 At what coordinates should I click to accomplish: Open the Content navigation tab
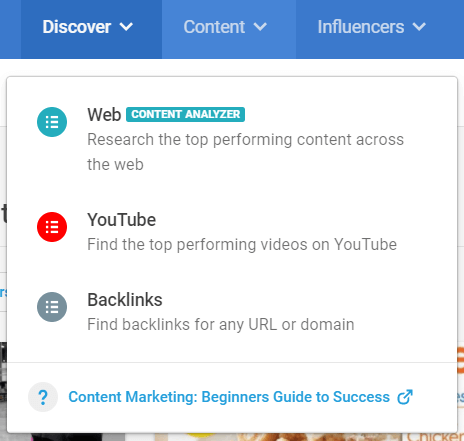pos(229,29)
